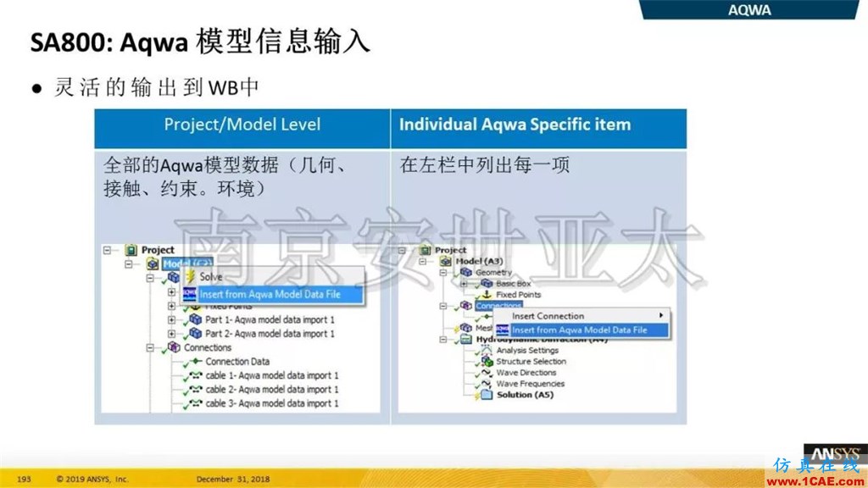Choose Insert from Aqwa Model Data File on left
Screen dimensions: 868x488
pos(273,294)
